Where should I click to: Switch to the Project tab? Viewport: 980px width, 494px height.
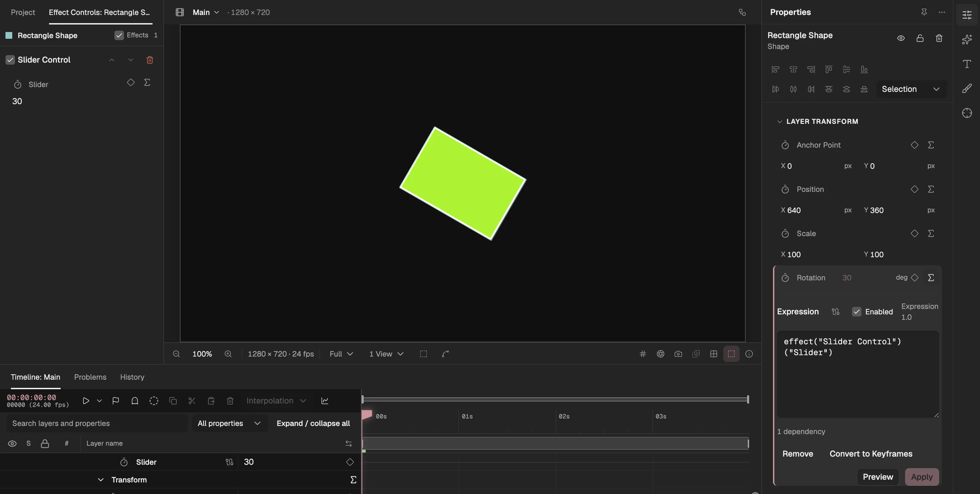point(23,12)
